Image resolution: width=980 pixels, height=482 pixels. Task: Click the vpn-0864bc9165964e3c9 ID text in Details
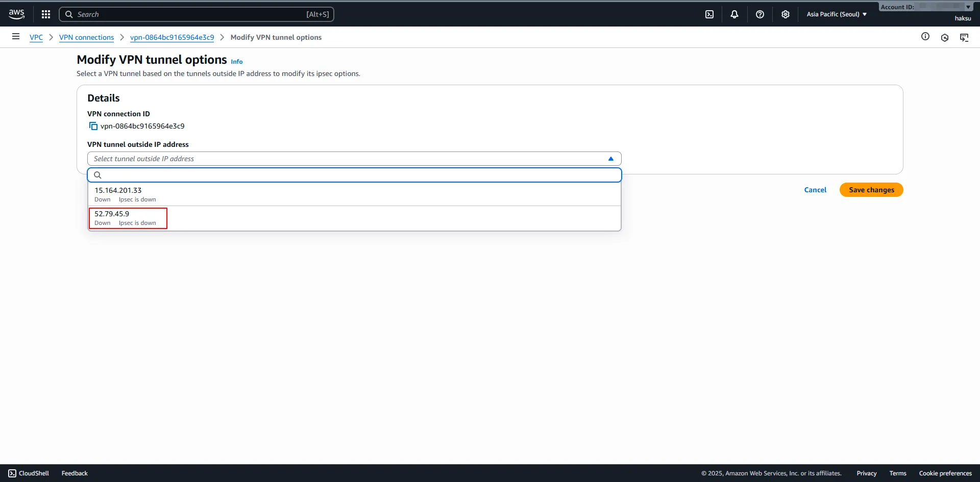pyautogui.click(x=142, y=126)
